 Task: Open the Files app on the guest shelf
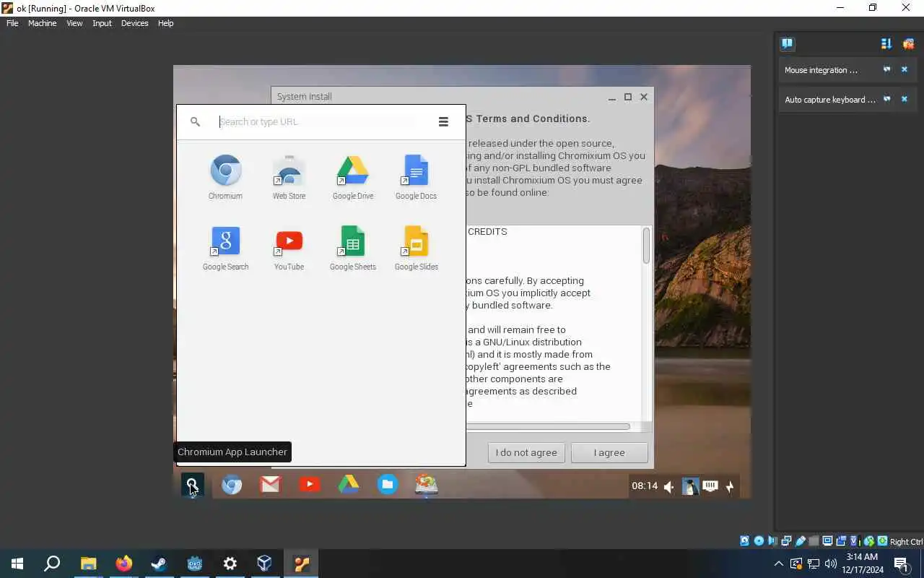[x=388, y=485]
